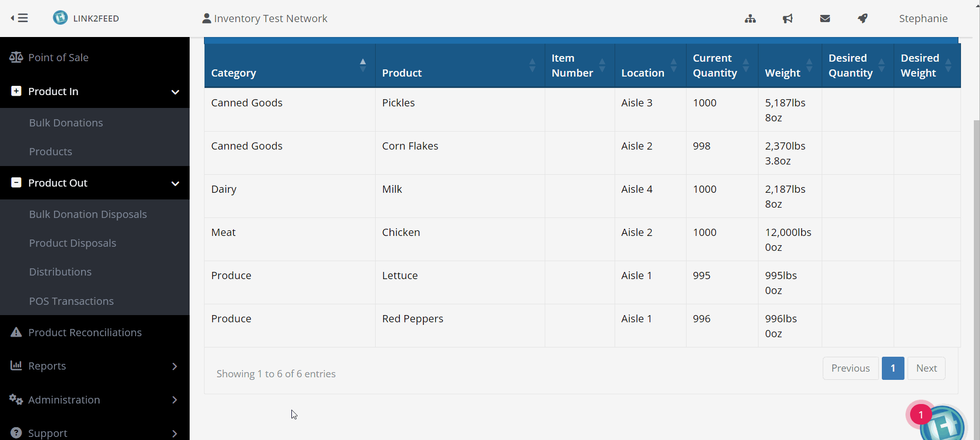Expand the Reports menu
Screen dimensions: 980x440
click(175, 366)
